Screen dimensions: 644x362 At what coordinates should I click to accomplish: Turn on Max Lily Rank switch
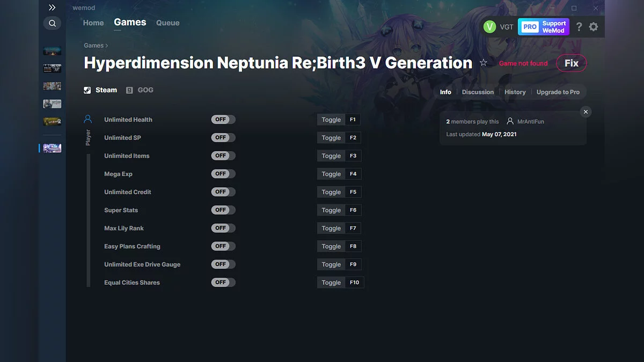[223, 228]
